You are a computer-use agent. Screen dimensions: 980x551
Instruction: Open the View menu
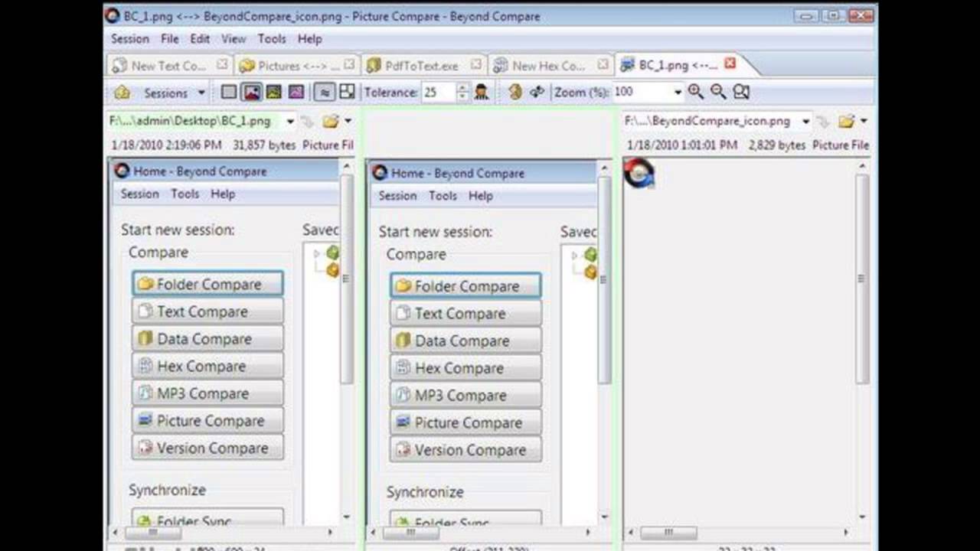coord(234,39)
